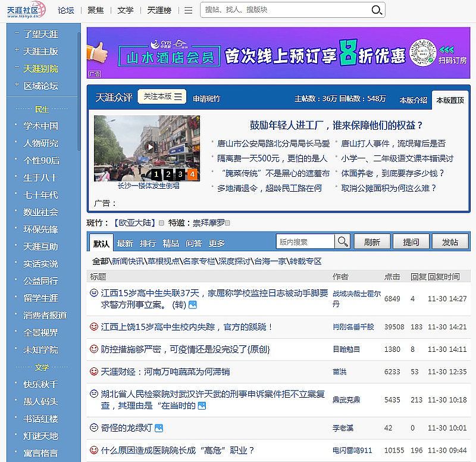Click the 版内搜索 input field
Image resolution: width=476 pixels, height=462 pixels.
305,242
